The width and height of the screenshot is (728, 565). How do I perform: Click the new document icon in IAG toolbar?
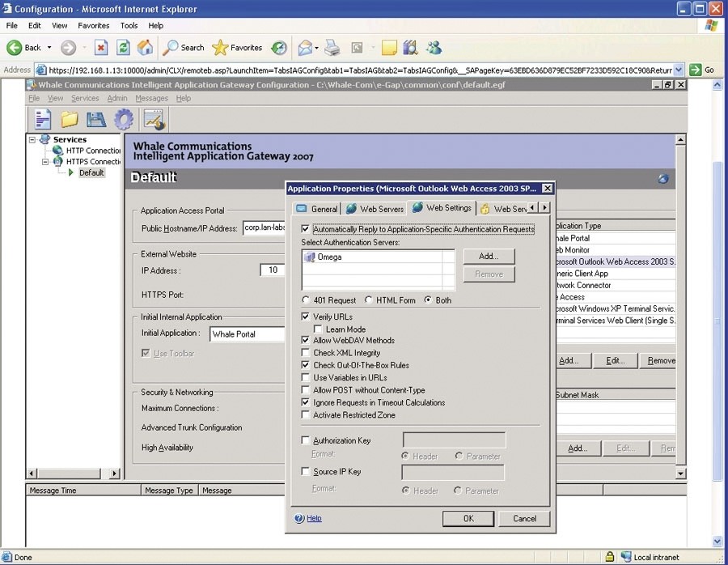click(x=43, y=120)
